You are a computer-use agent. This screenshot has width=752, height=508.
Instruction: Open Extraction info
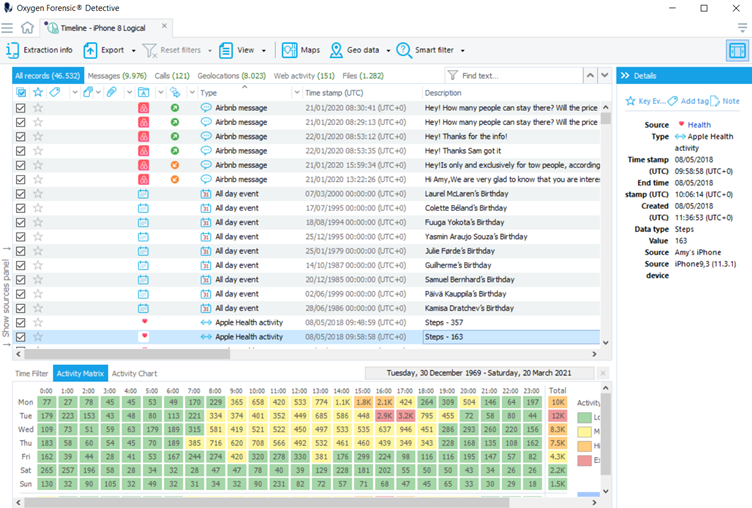[x=39, y=50]
